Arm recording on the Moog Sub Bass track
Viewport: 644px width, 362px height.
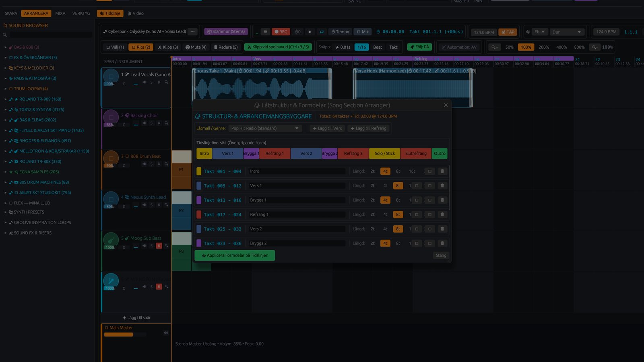[x=159, y=246]
